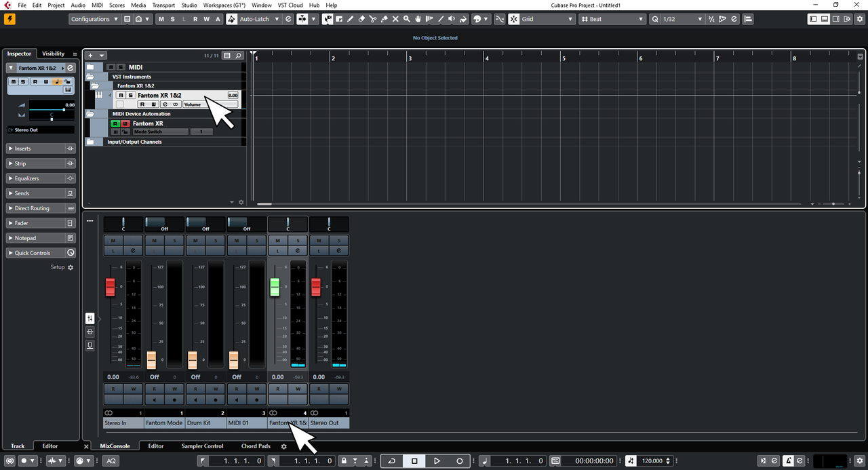Click the Play transport button

tap(437, 461)
